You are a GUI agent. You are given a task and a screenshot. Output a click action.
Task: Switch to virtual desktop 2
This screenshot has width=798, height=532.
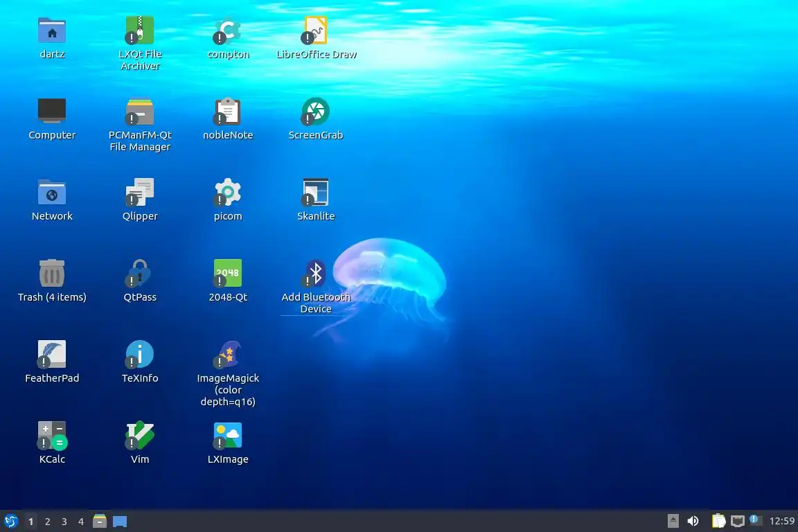tap(47, 522)
